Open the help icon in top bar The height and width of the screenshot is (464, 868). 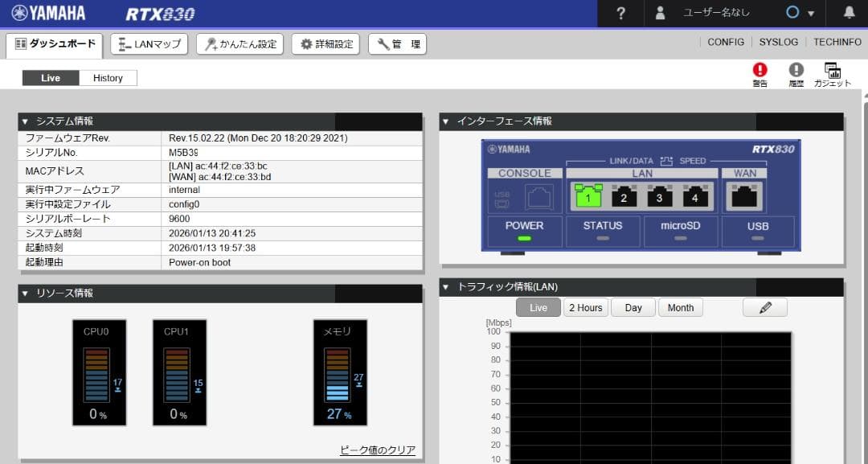[x=620, y=13]
